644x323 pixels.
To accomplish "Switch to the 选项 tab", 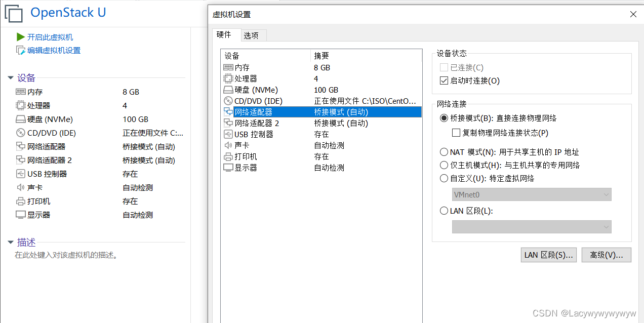I will tap(253, 35).
